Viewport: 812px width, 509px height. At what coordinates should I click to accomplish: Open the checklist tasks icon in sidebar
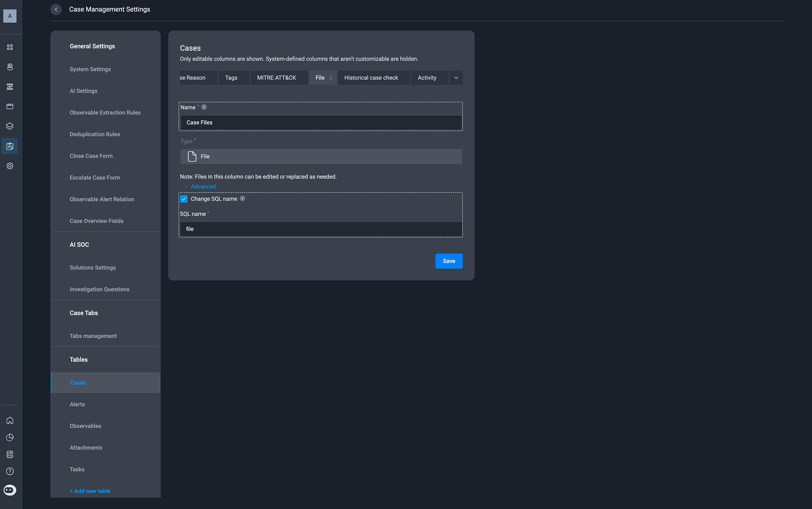pyautogui.click(x=10, y=454)
